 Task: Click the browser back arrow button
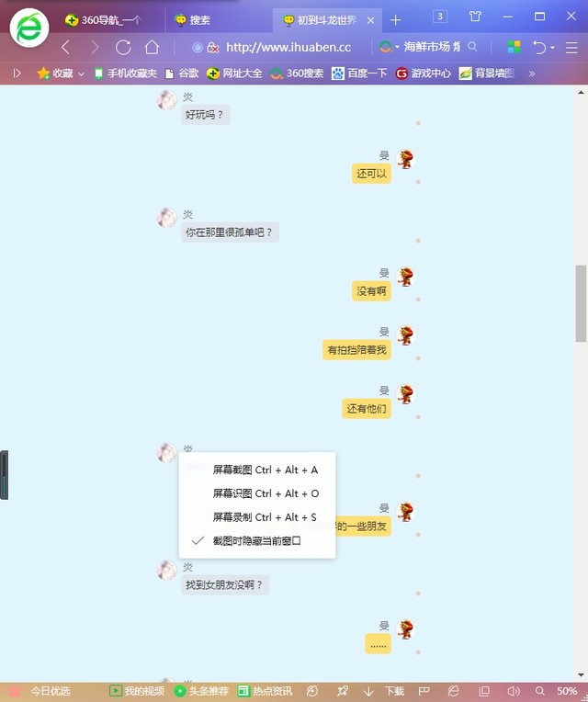point(65,47)
